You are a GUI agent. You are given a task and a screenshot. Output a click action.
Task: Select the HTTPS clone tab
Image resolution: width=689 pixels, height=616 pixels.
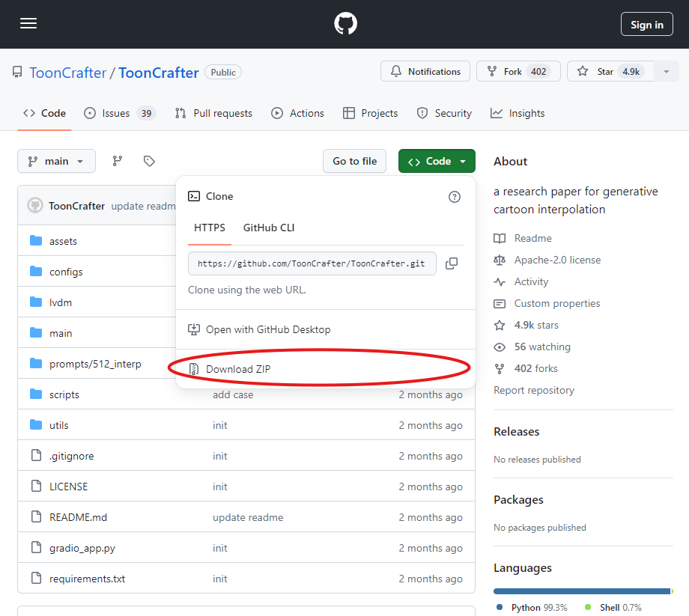click(x=210, y=228)
